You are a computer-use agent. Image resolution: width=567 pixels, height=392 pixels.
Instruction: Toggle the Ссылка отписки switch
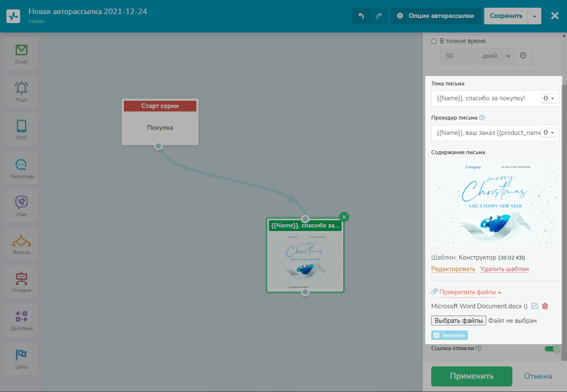point(552,349)
